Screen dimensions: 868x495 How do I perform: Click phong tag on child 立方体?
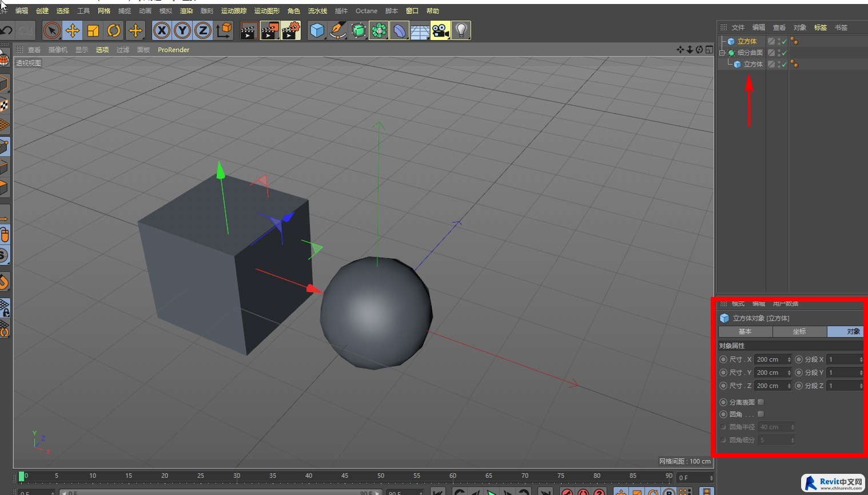(794, 64)
